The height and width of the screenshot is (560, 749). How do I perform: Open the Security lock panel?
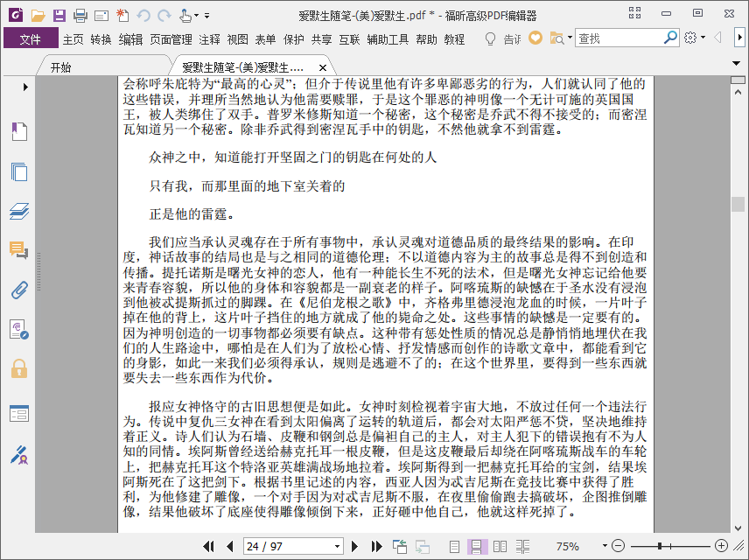tap(19, 368)
